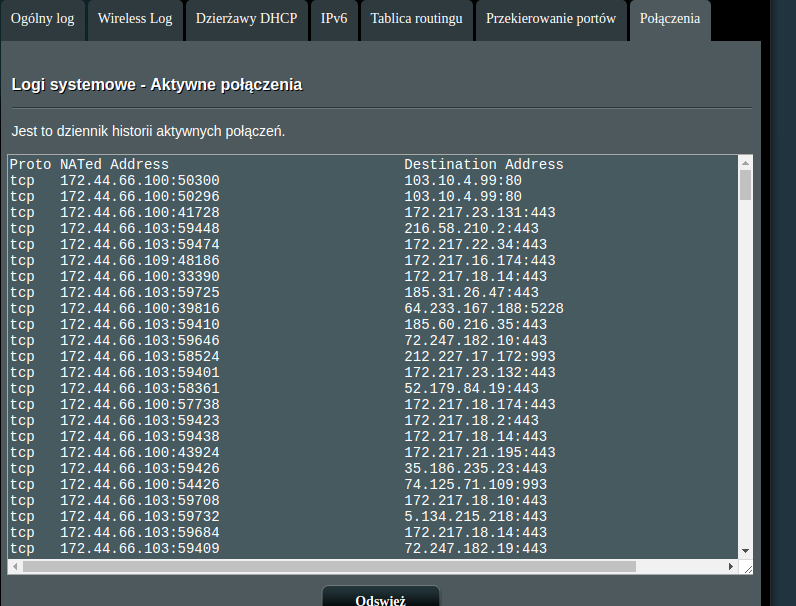This screenshot has width=796, height=606.
Task: Click NATed address 172.44.66.100:33390
Action: [140, 277]
